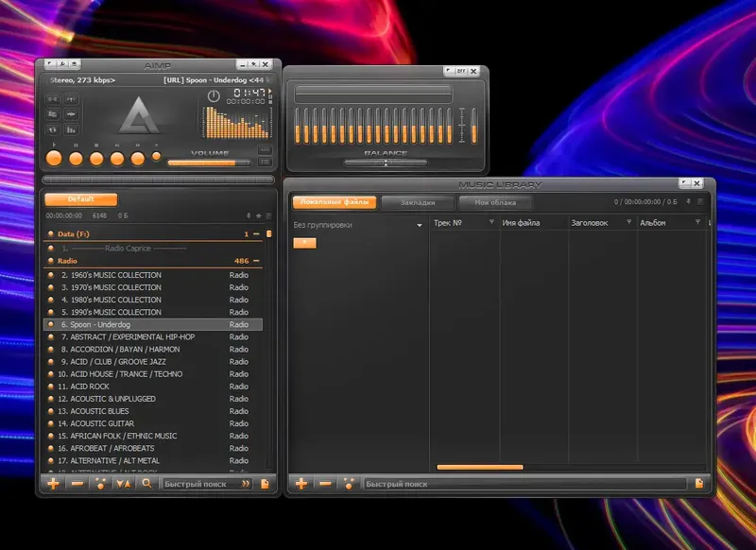Switch to the Закладки tab
Viewport: 756px width, 550px height.
(x=418, y=202)
